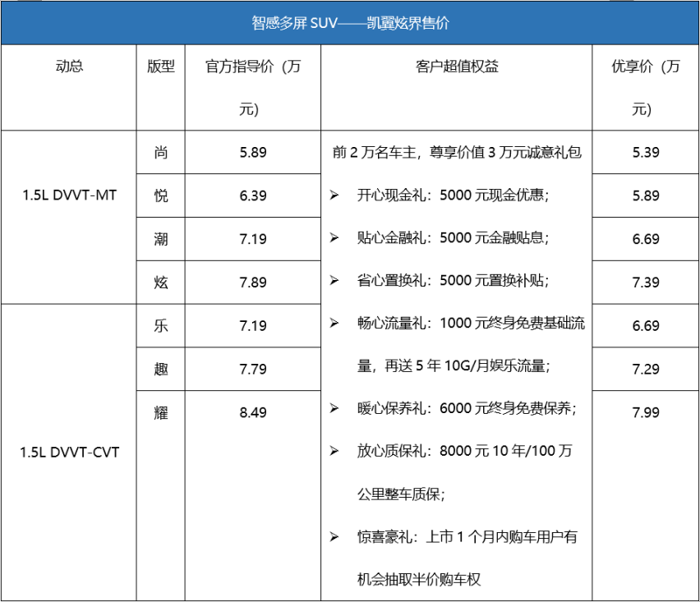Select discounted price 7.29 for 趣
Image resolution: width=700 pixels, height=602 pixels.
pos(646,369)
